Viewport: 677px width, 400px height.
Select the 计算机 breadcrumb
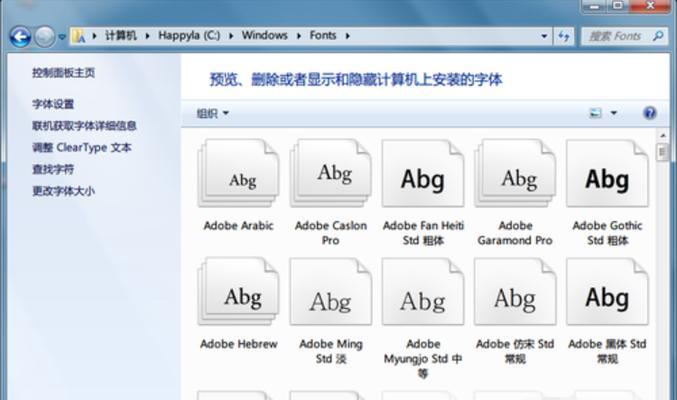point(120,35)
